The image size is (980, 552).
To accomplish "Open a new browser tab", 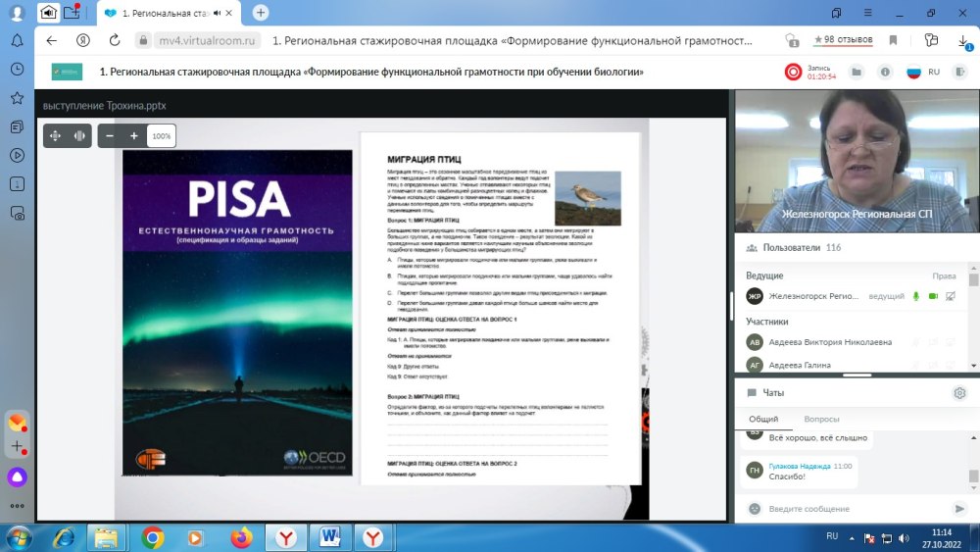I will (x=261, y=13).
